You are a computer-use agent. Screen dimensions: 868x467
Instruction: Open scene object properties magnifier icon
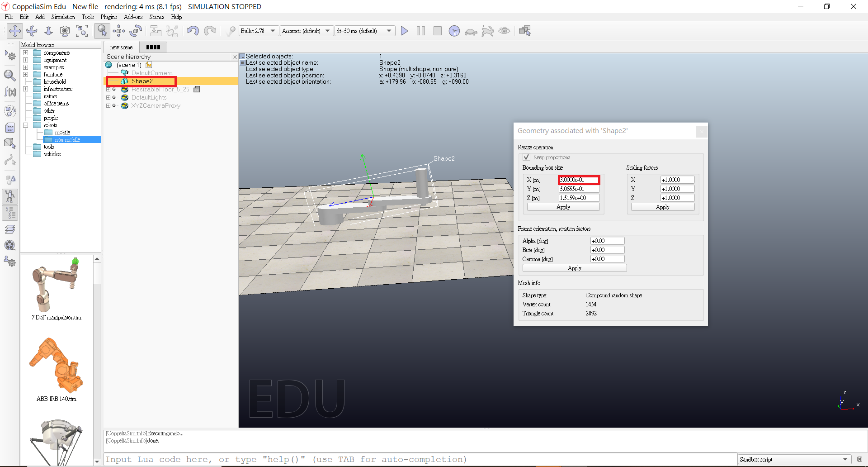[10, 75]
